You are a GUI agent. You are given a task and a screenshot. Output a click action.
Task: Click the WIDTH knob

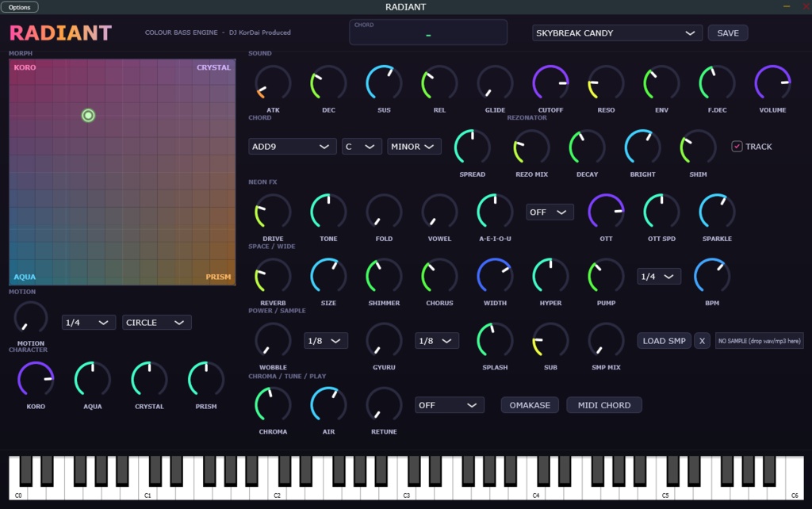495,276
